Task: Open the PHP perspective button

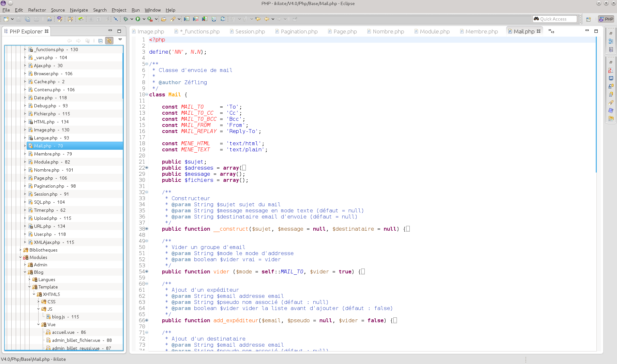Action: tap(606, 19)
